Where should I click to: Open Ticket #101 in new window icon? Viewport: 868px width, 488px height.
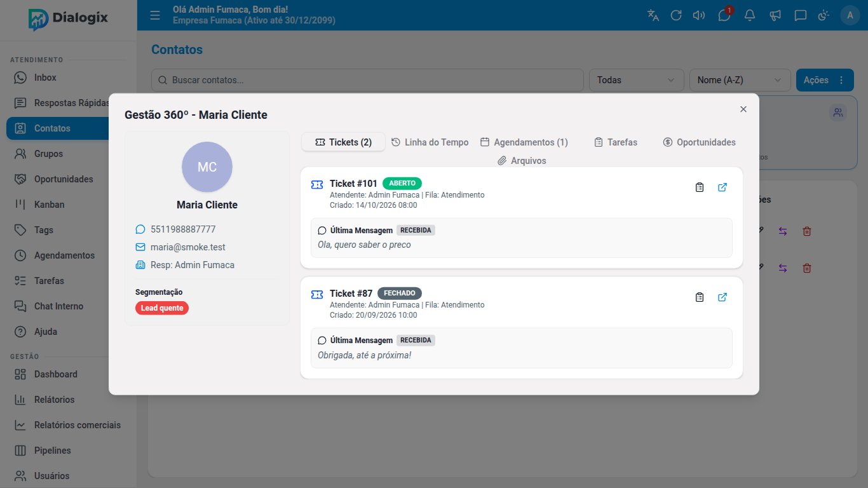coord(722,187)
